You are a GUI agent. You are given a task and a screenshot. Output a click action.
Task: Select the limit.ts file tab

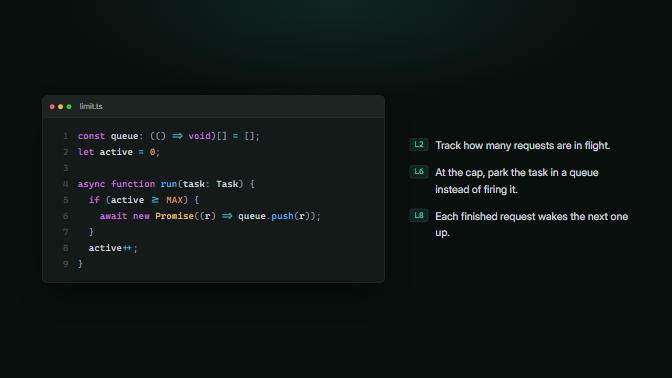click(x=91, y=106)
